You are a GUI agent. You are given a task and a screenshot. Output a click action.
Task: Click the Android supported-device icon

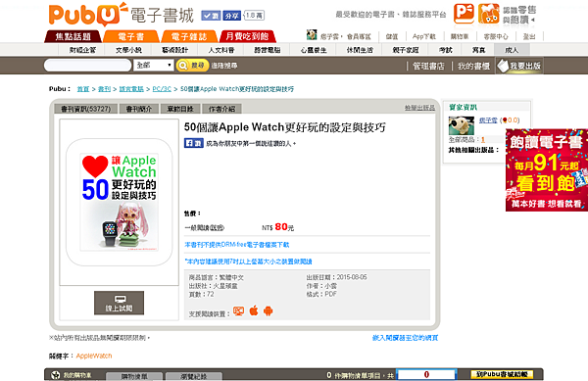coord(269,310)
